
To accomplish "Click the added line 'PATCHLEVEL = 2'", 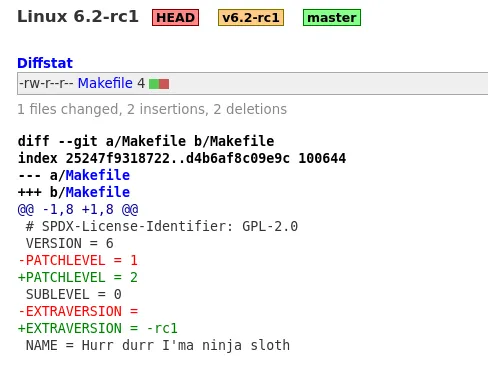I will (x=78, y=278).
